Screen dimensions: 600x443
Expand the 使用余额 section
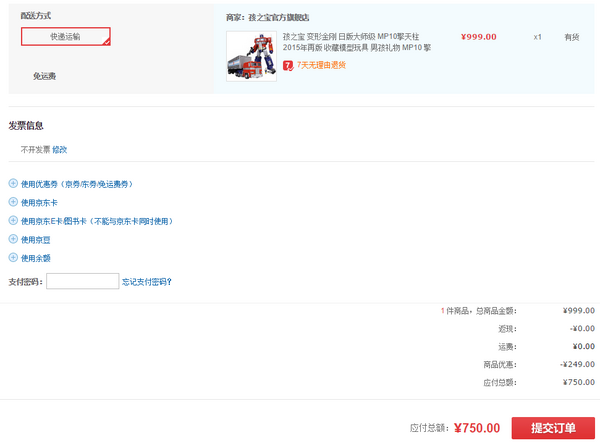coord(36,258)
